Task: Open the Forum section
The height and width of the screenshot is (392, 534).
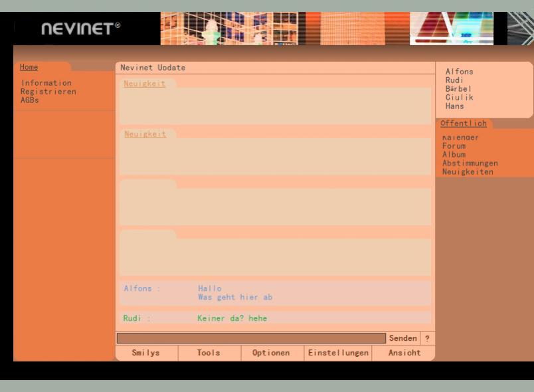Action: pos(454,146)
